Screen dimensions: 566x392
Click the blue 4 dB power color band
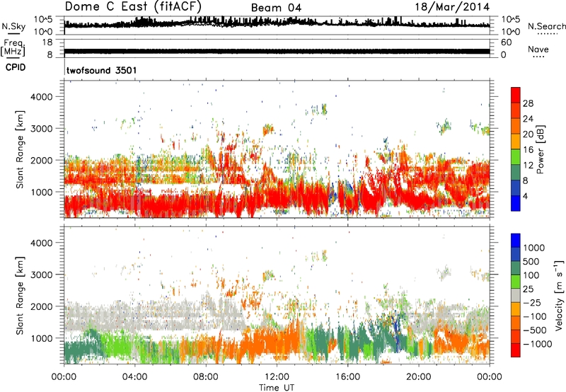tap(516, 203)
